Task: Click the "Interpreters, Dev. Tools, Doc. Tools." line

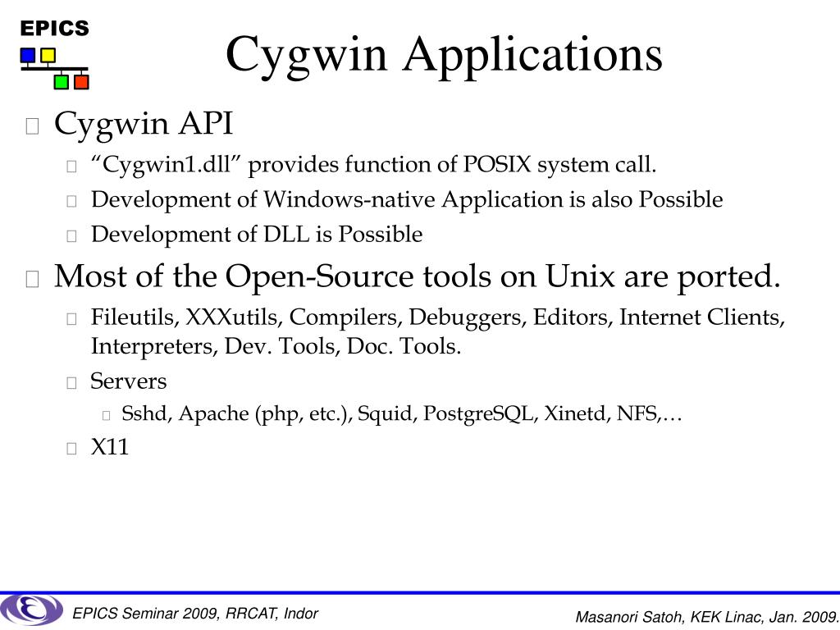Action: [x=276, y=347]
